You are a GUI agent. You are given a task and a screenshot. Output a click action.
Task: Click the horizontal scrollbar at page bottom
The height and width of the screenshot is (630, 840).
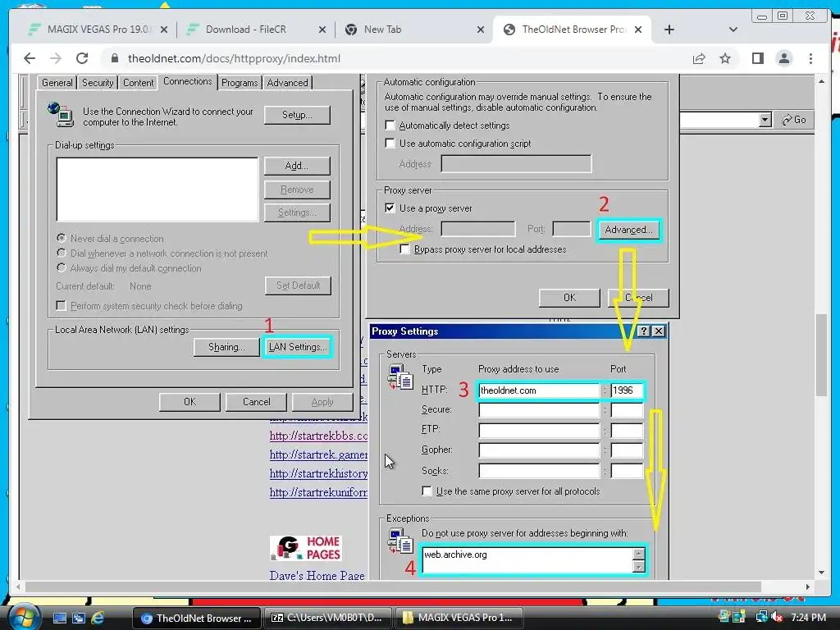pos(392,587)
